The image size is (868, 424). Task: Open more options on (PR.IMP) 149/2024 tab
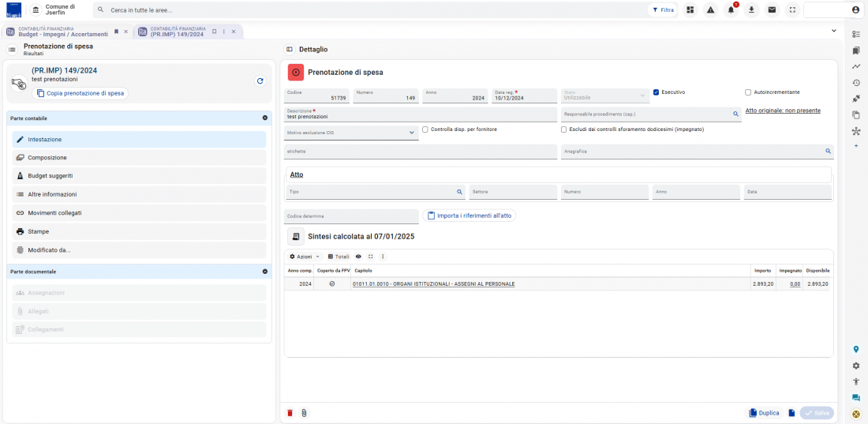click(223, 32)
